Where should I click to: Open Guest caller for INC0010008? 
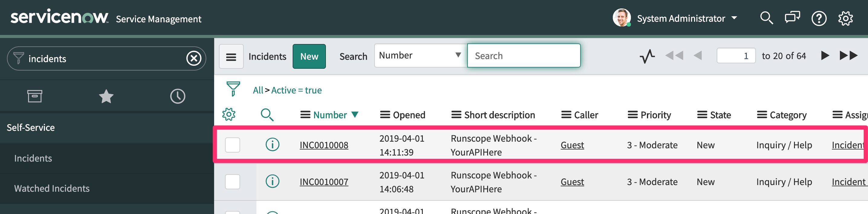(x=572, y=145)
